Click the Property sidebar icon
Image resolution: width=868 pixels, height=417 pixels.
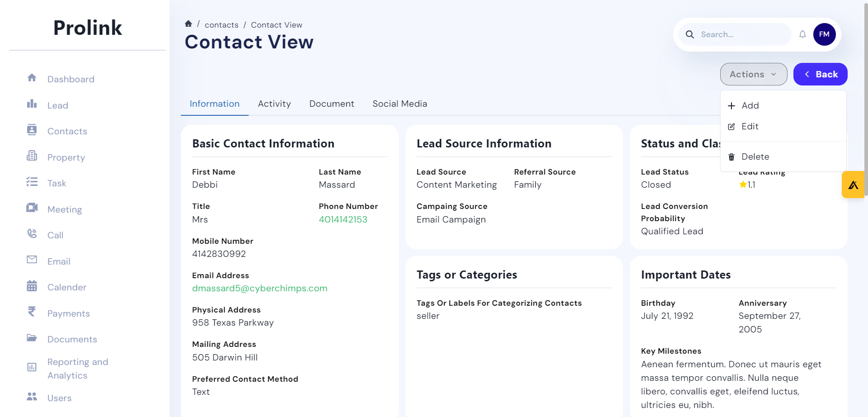tap(32, 157)
